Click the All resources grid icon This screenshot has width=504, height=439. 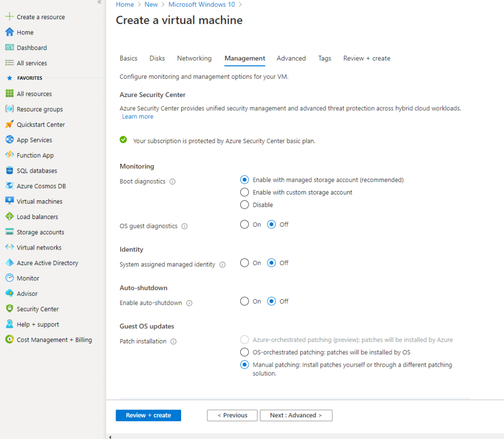point(10,94)
